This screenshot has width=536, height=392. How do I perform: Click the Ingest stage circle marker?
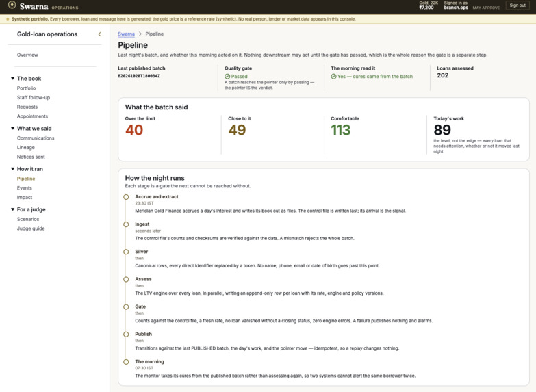pos(126,224)
